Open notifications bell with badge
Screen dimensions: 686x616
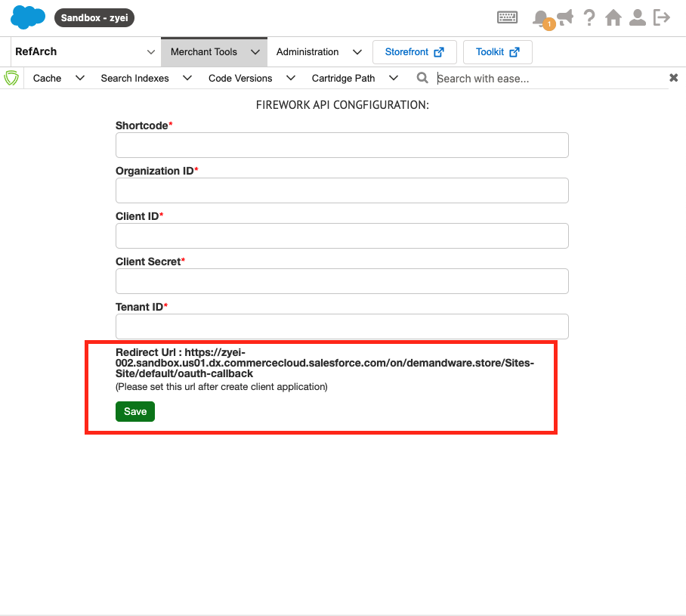coord(541,18)
